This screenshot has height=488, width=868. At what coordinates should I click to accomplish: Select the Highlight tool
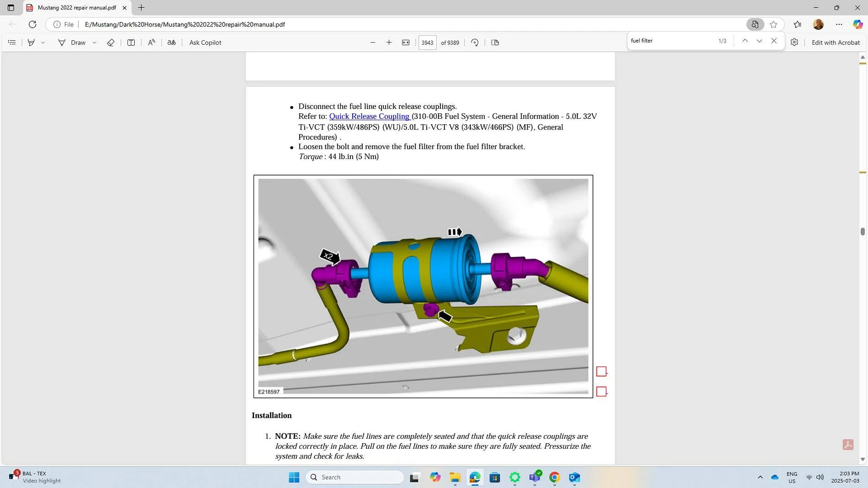click(x=31, y=42)
